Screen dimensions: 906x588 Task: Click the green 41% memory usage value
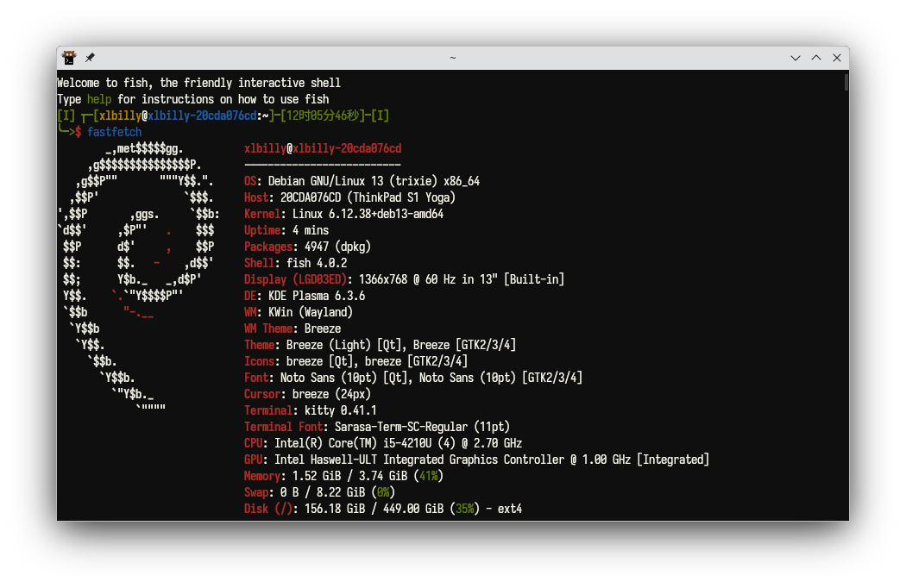(x=427, y=476)
